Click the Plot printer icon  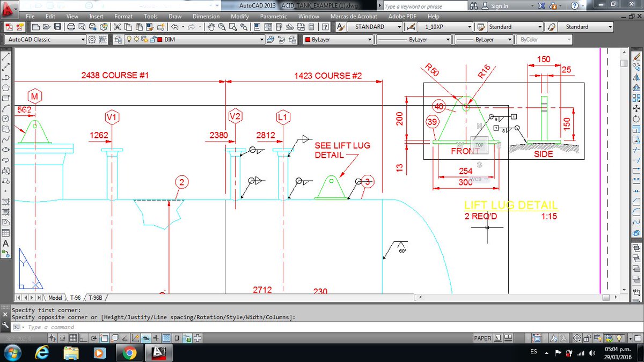point(71,27)
